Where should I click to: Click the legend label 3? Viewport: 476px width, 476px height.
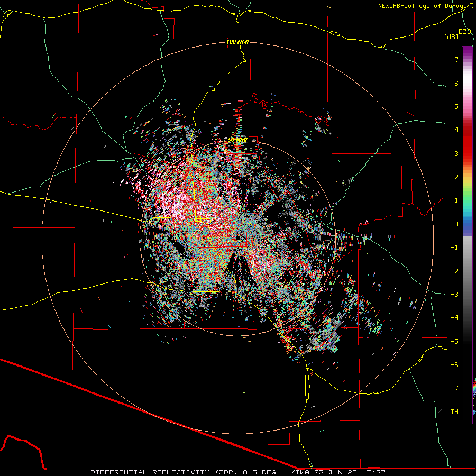(456, 153)
